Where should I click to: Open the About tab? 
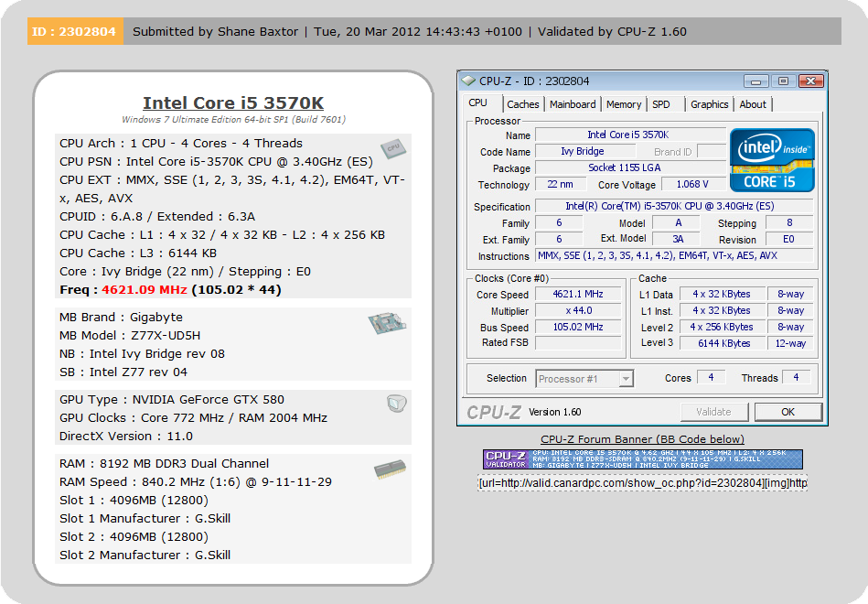pos(753,104)
